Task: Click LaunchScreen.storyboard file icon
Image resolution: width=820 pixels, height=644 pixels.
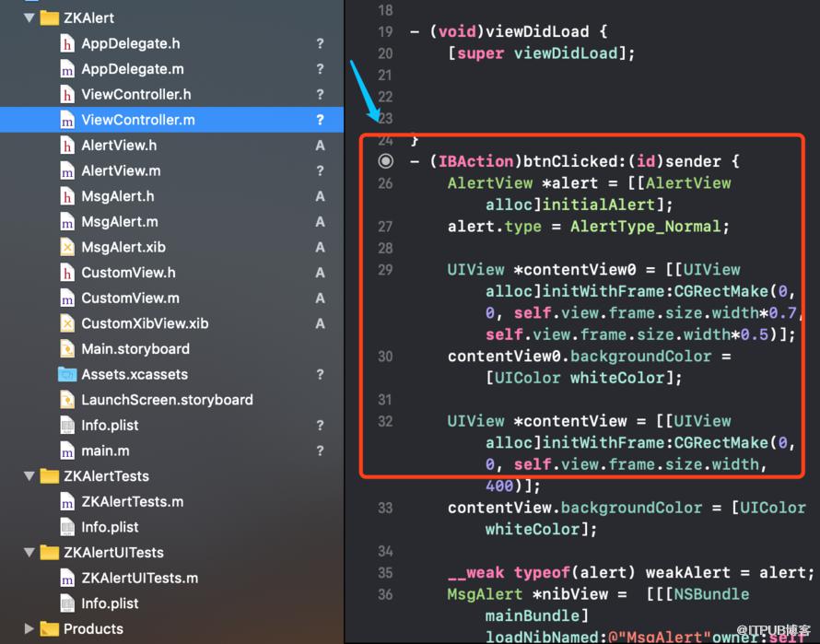Action: [x=67, y=400]
